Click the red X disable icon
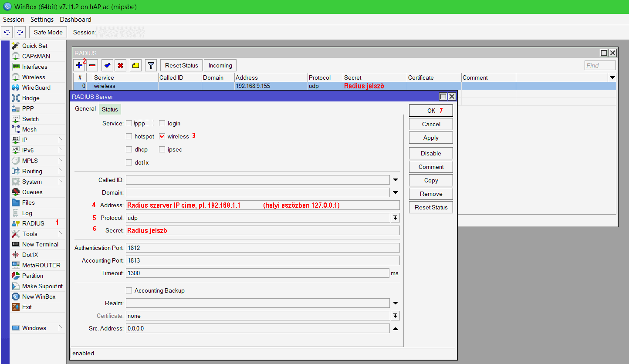Image resolution: width=629 pixels, height=364 pixels. tap(121, 66)
